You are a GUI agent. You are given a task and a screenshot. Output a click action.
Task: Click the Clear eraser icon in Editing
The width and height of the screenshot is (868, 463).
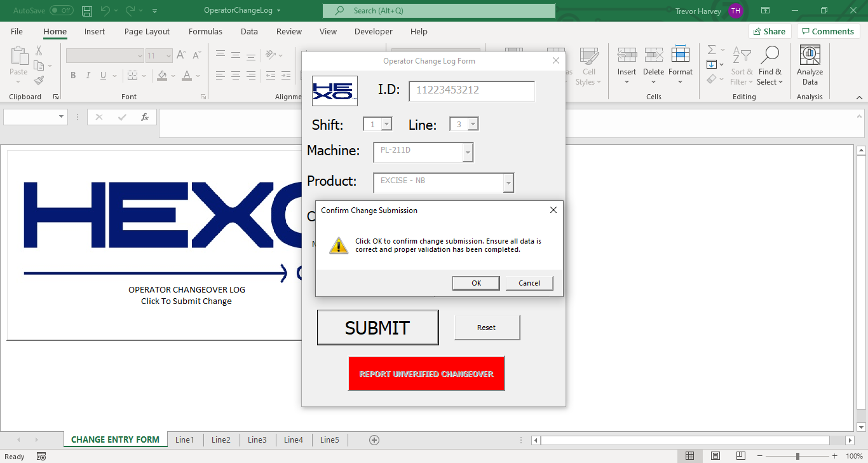pyautogui.click(x=712, y=79)
